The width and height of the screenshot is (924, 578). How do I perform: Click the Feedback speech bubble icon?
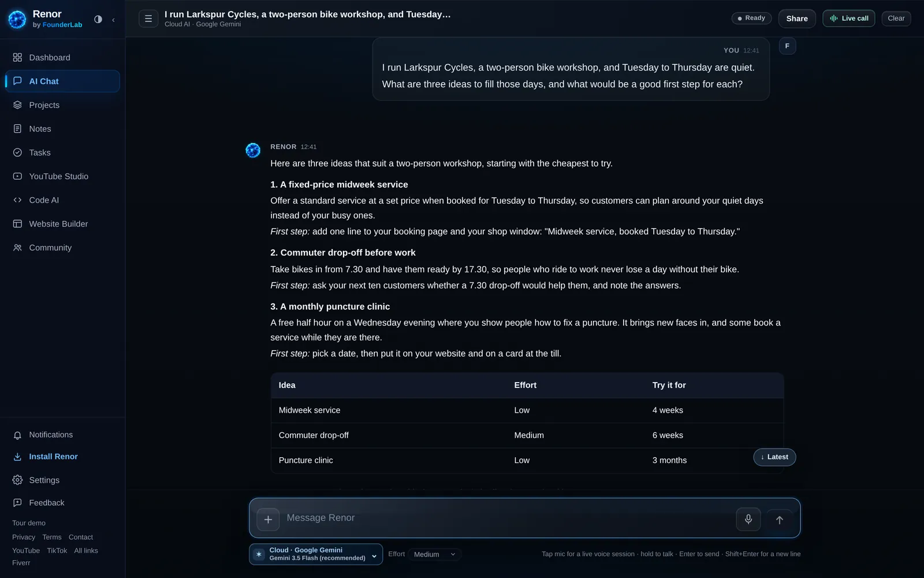(x=17, y=503)
